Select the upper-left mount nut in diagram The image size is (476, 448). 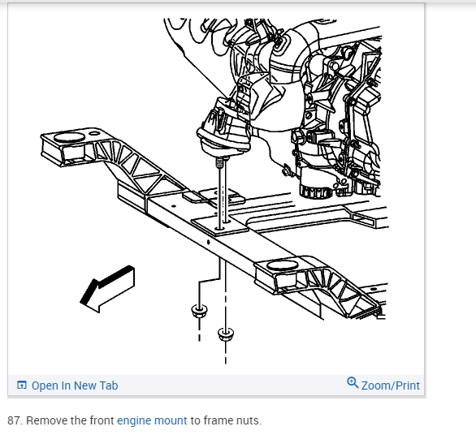click(x=199, y=311)
